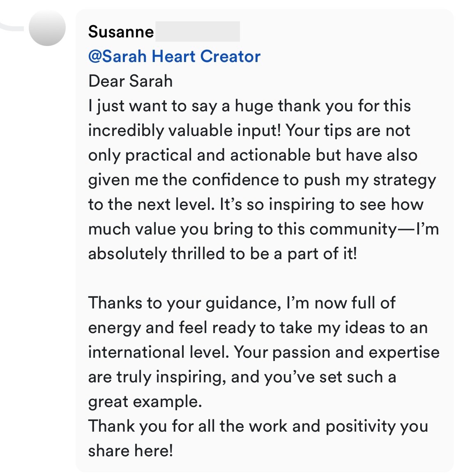Click the curved thread connector beside avatar
Viewport: 465px width, 476px height.
point(12,27)
